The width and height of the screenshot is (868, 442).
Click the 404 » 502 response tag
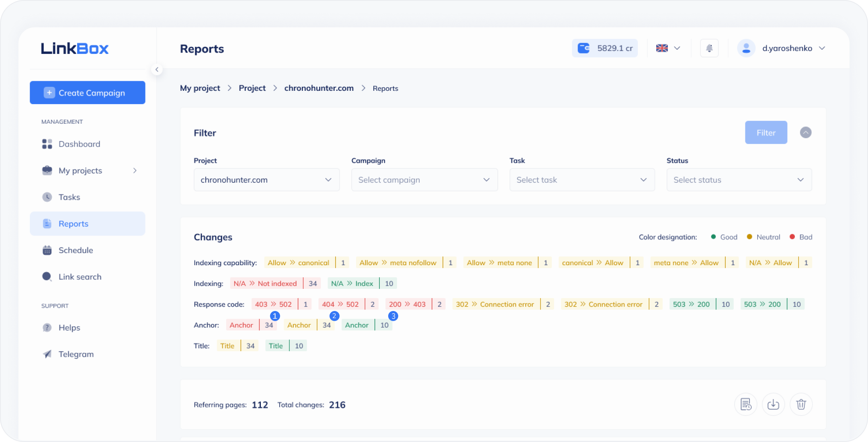click(x=349, y=304)
